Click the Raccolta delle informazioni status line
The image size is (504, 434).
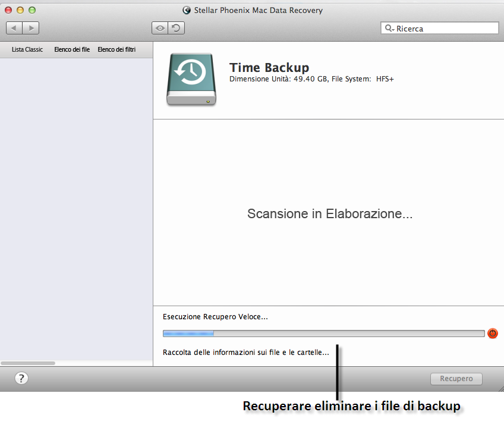click(246, 353)
